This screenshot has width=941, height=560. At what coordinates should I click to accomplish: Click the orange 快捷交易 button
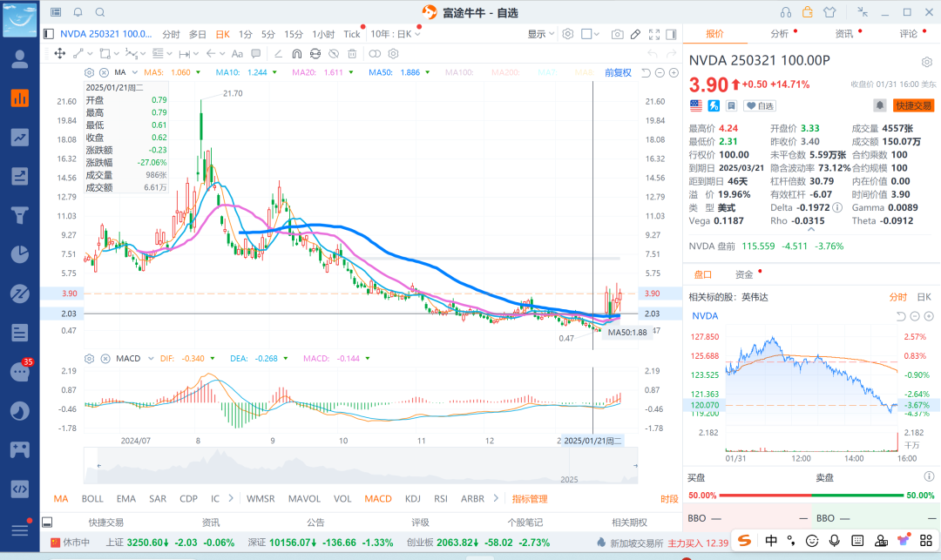click(x=913, y=105)
